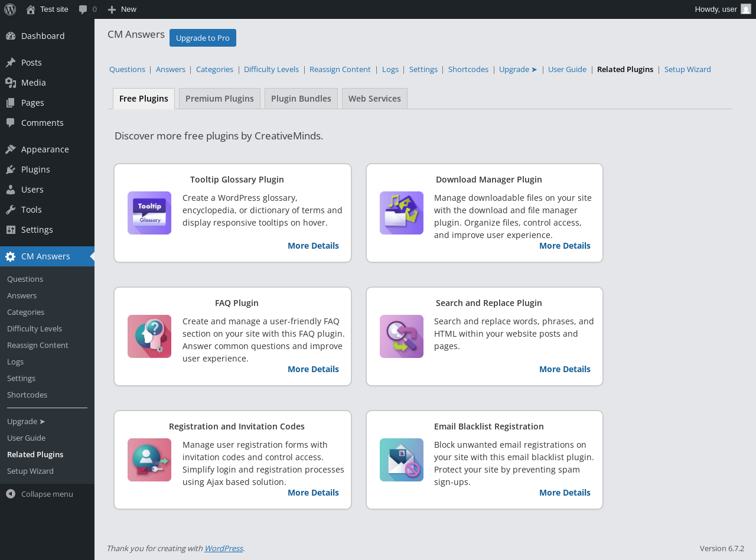Click the Registration and Invitation Codes icon
Viewport: 756px width, 560px height.
pos(149,460)
